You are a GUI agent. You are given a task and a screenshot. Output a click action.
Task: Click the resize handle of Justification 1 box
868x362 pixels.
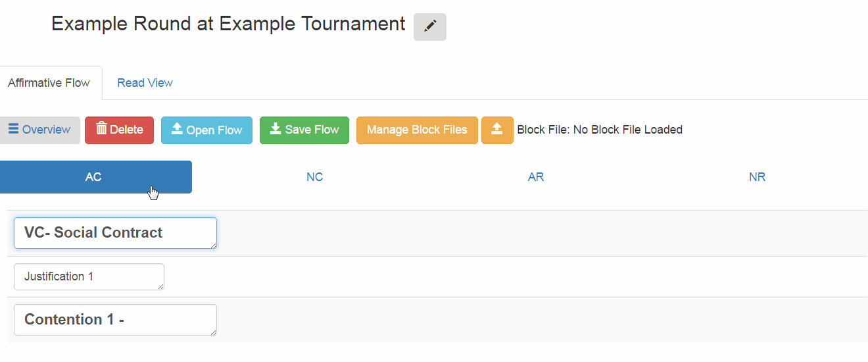pyautogui.click(x=160, y=286)
